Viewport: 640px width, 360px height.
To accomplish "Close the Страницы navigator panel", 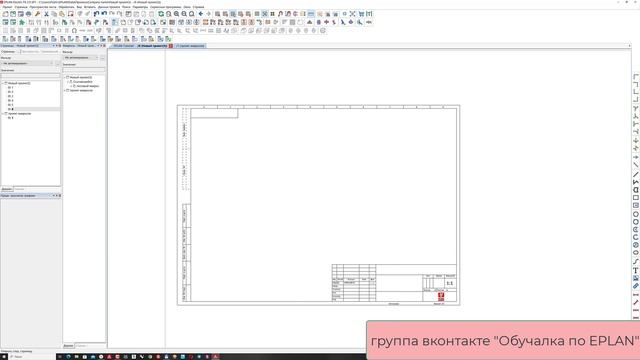I will 60,46.
